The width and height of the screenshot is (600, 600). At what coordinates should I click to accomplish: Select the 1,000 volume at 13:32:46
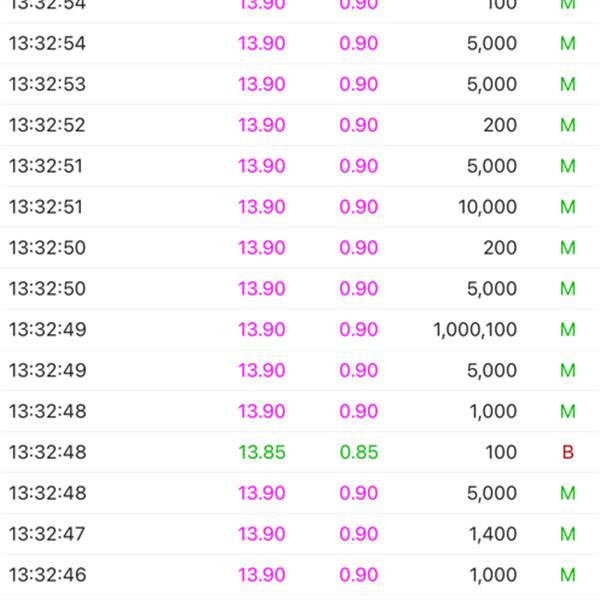[x=493, y=575]
